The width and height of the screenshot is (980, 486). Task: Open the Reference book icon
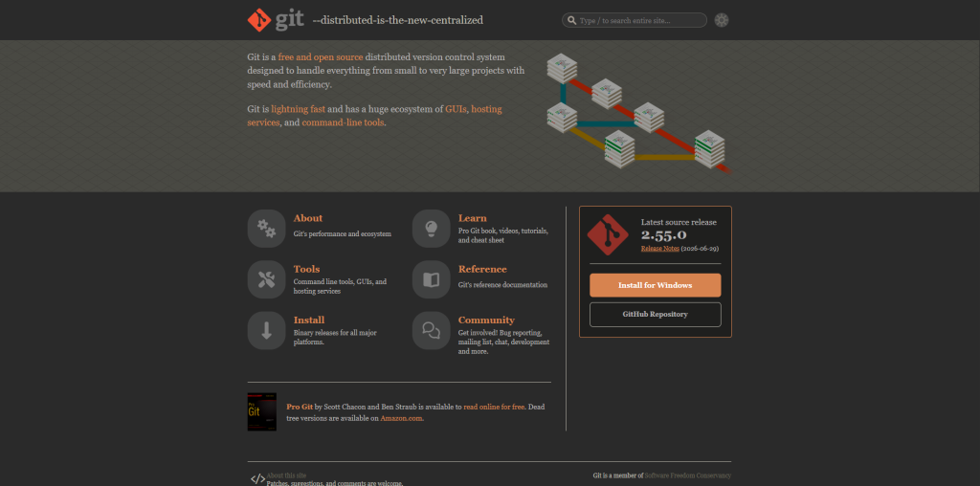[x=432, y=279]
